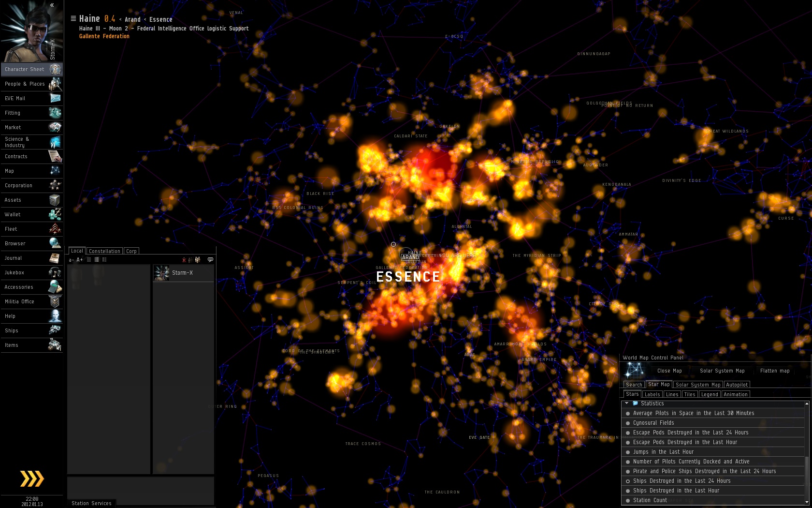812x508 pixels.
Task: Open the Jukebox headphones icon
Action: tap(55, 272)
